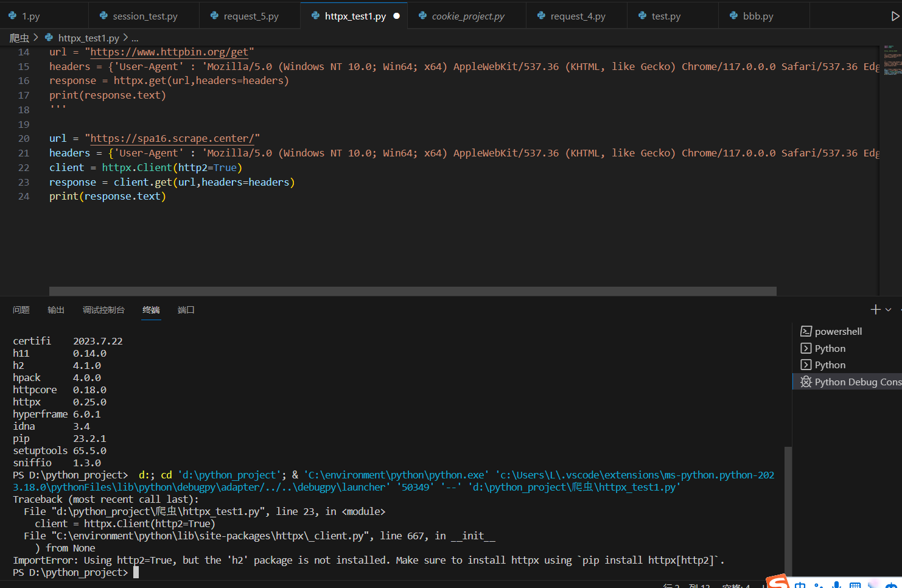The image size is (902, 588).
Task: Click the Python icon on httpx_test1.py tab
Action: (315, 16)
